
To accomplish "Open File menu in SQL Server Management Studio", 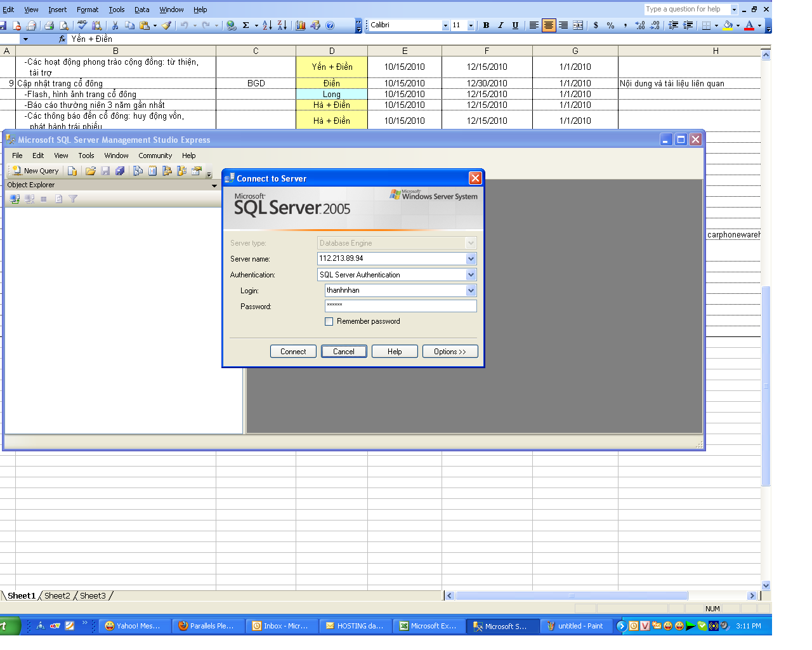I will pos(17,156).
